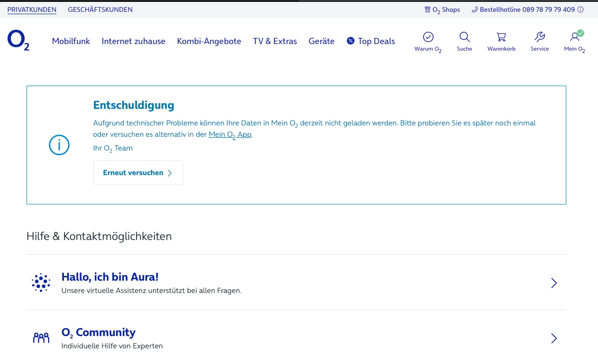Expand the Hallo, ich bin Aura row chevron
Image resolution: width=598 pixels, height=364 pixels.
coord(554,283)
